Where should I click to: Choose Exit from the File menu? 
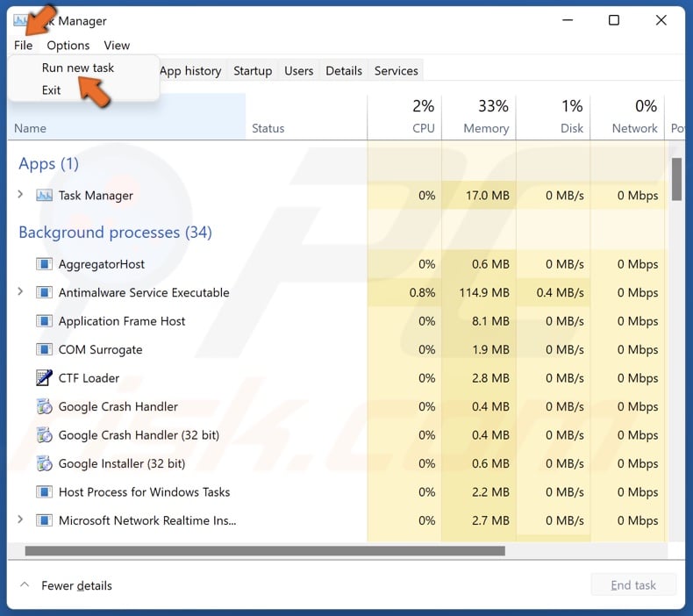point(51,90)
